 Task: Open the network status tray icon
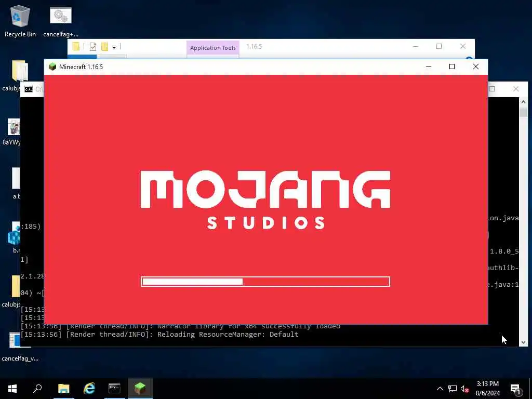point(453,389)
